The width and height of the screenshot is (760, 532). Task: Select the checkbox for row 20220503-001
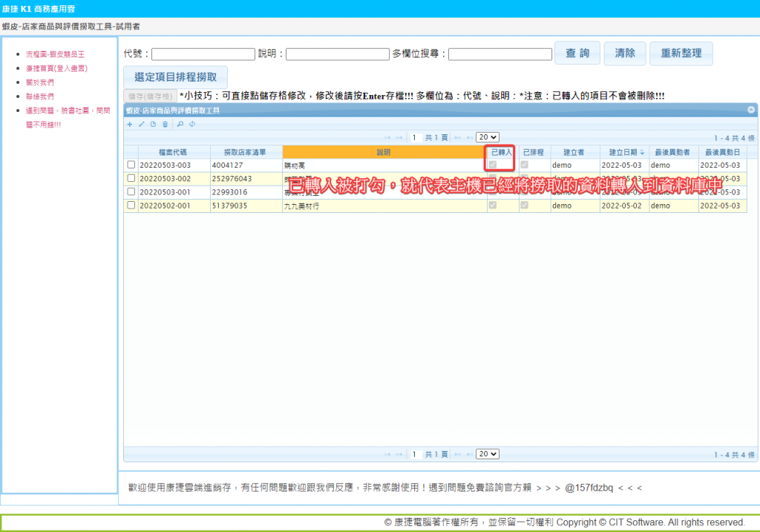coord(131,191)
